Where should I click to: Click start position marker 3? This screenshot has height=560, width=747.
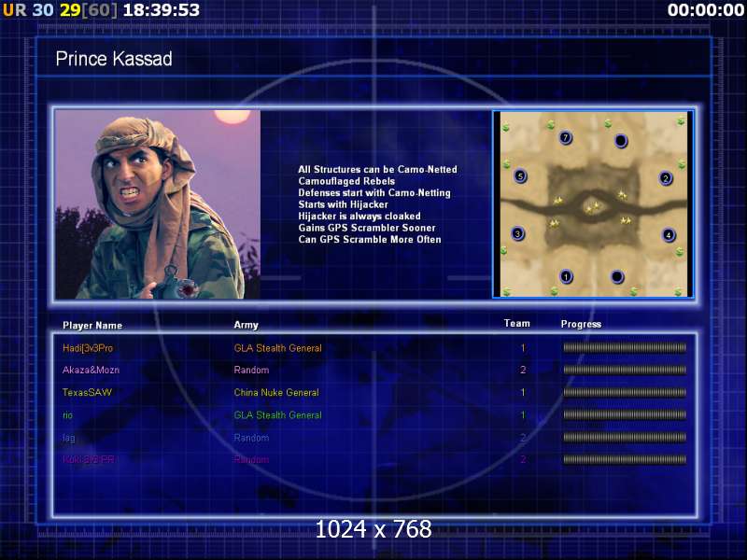pyautogui.click(x=517, y=233)
